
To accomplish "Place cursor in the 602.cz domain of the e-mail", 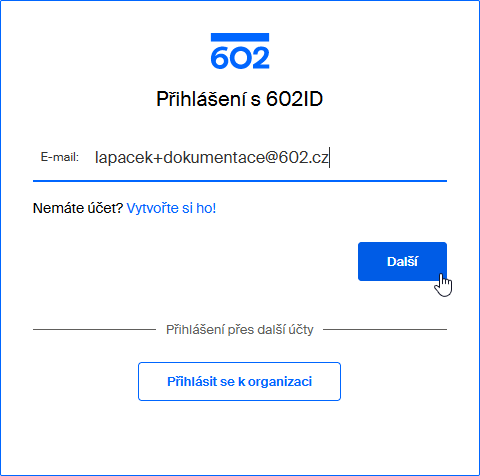I will [x=303, y=157].
